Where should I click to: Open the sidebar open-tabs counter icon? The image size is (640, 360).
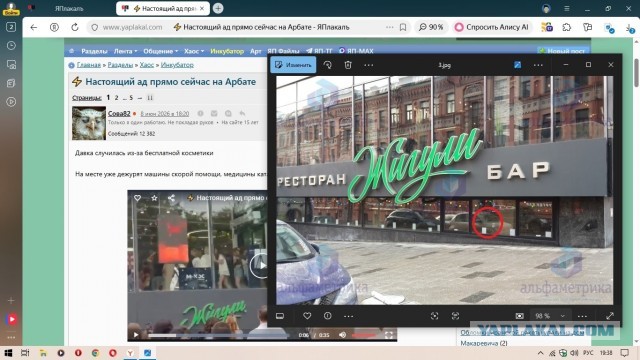(11, 27)
